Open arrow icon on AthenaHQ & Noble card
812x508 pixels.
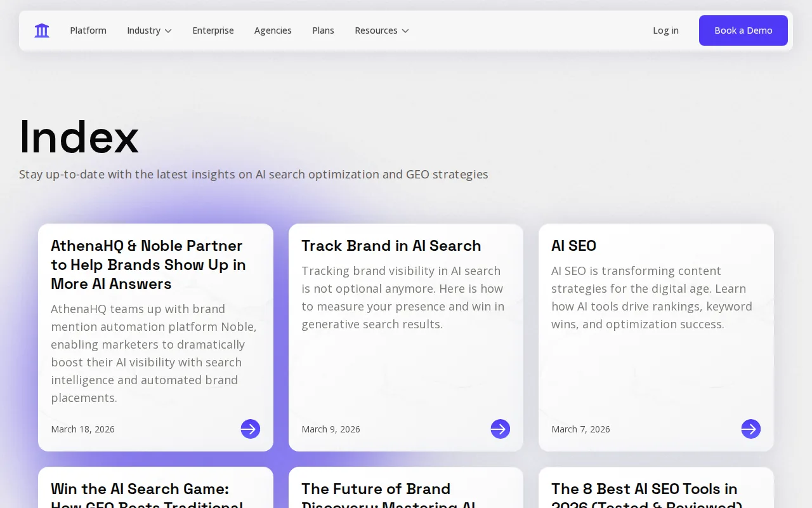[251, 429]
